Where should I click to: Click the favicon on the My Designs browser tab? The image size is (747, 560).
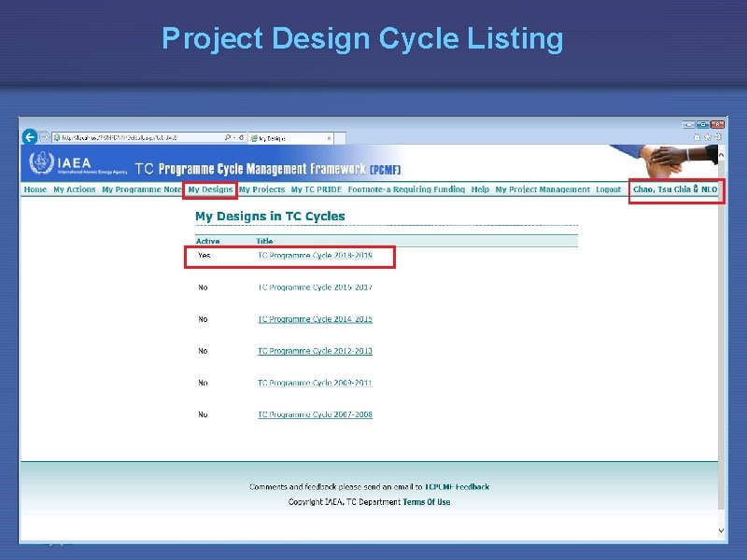click(x=252, y=136)
